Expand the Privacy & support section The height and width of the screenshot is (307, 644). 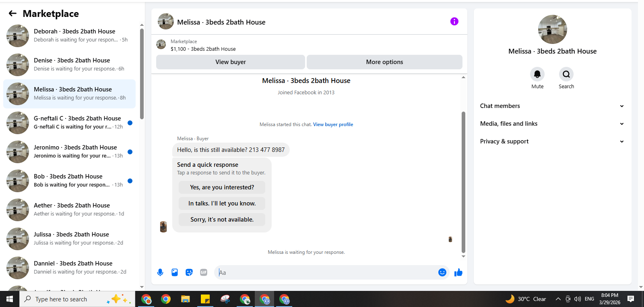coord(552,141)
